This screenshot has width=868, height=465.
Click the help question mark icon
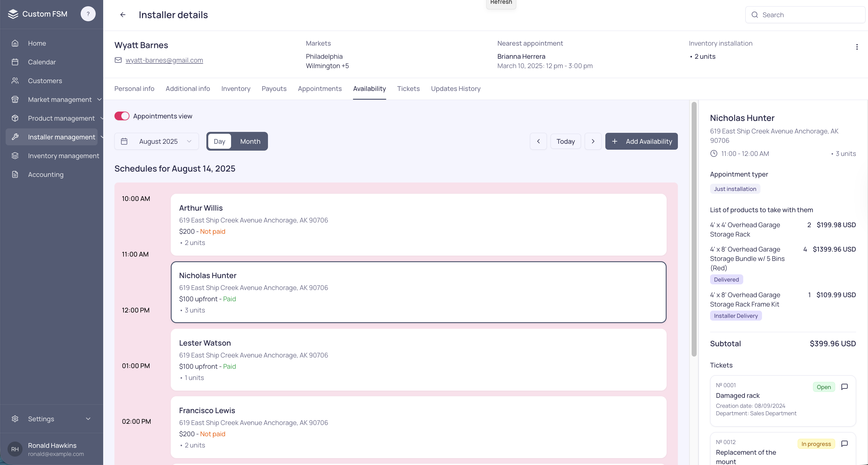pyautogui.click(x=88, y=14)
